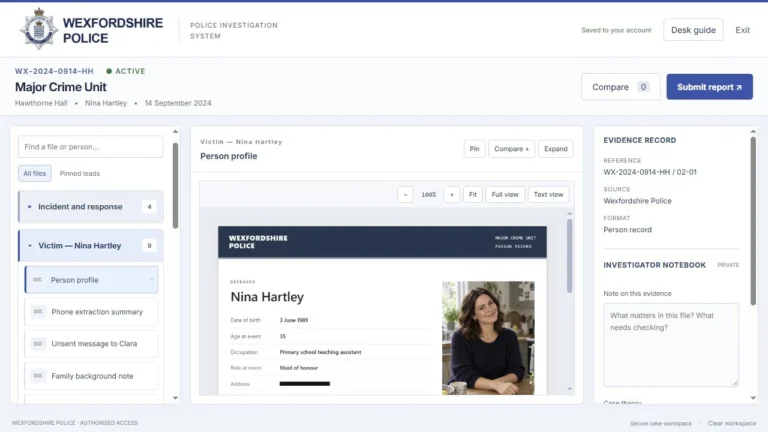Image resolution: width=768 pixels, height=432 pixels.
Task: Click the reference WX-2024-0914-HH / 02-01
Action: [649, 172]
